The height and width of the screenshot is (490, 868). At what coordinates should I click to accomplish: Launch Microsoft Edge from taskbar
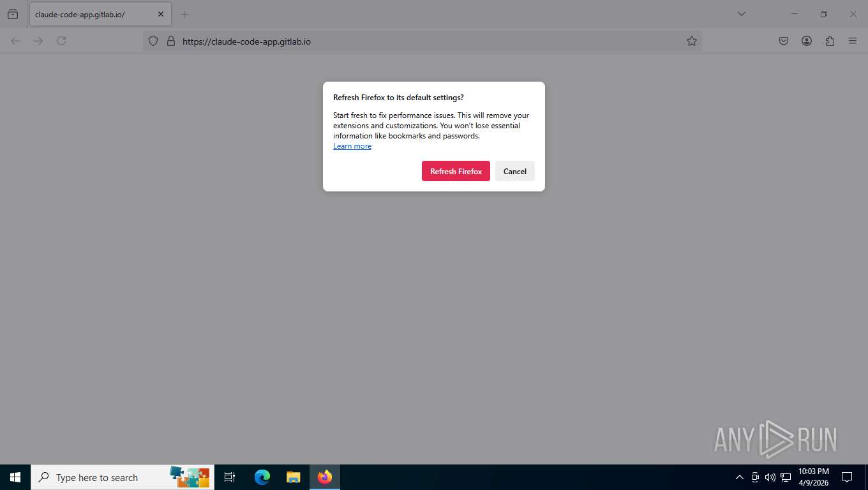click(262, 477)
